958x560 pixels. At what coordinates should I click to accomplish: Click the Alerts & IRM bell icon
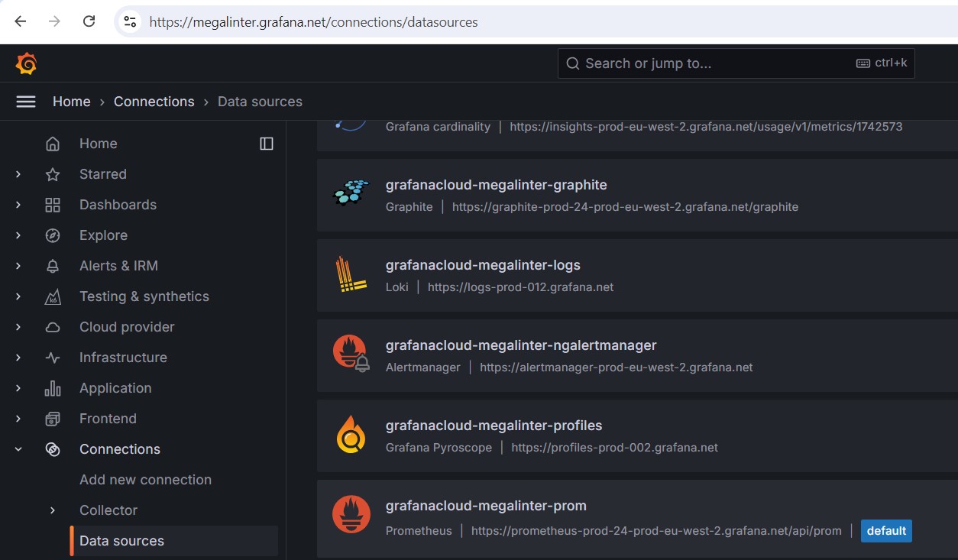[x=53, y=266]
